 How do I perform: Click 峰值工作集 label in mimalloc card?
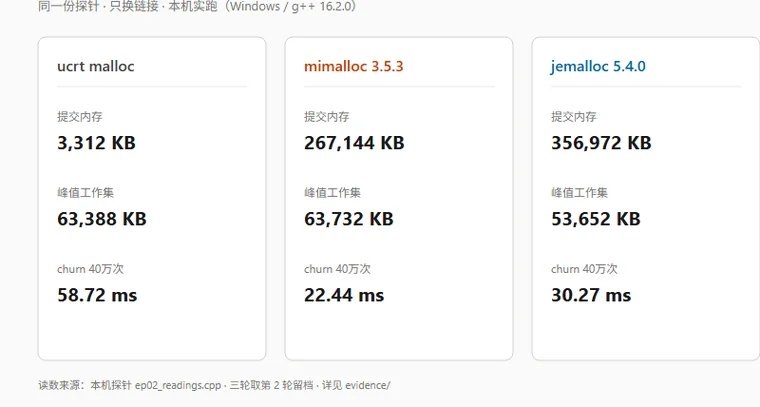[x=332, y=193]
